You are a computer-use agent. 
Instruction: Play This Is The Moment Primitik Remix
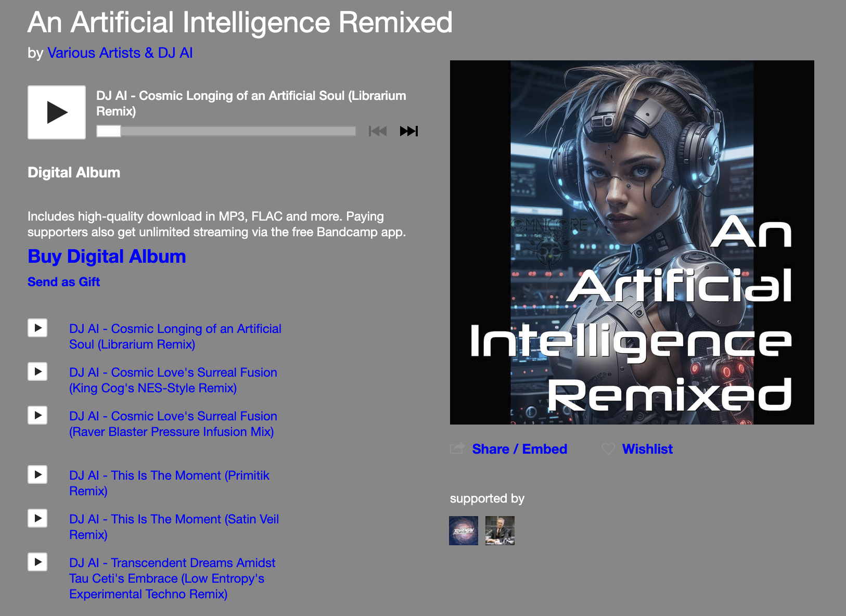pyautogui.click(x=37, y=474)
